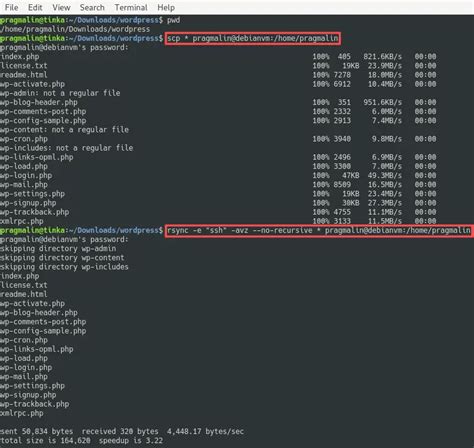Open the Search menu

[92, 7]
